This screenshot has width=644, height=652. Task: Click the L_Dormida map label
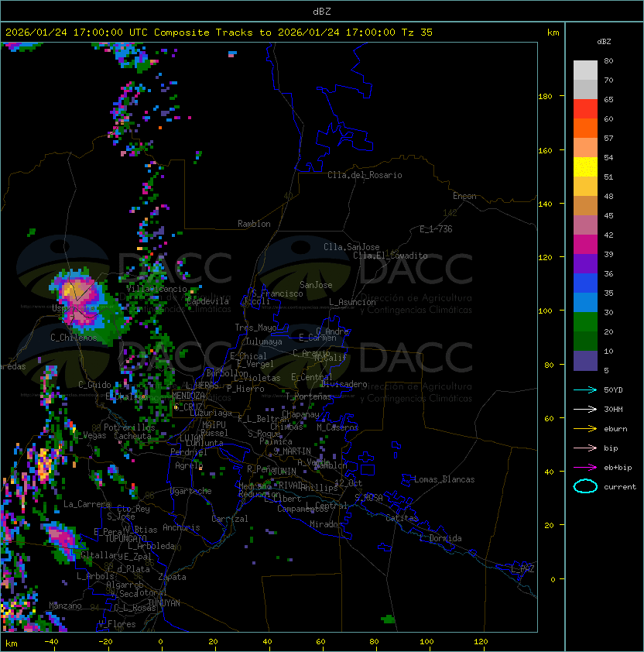pos(440,538)
